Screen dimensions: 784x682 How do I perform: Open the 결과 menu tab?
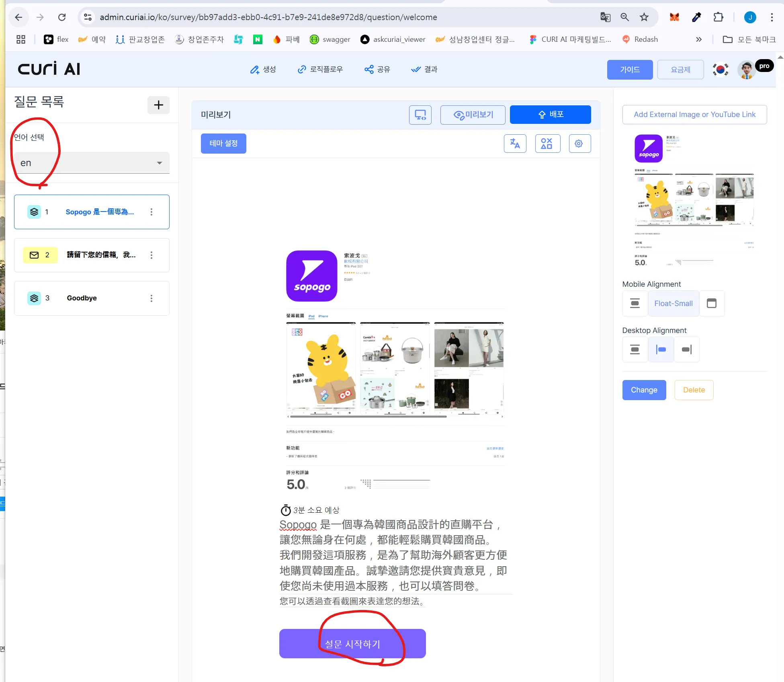pos(424,70)
